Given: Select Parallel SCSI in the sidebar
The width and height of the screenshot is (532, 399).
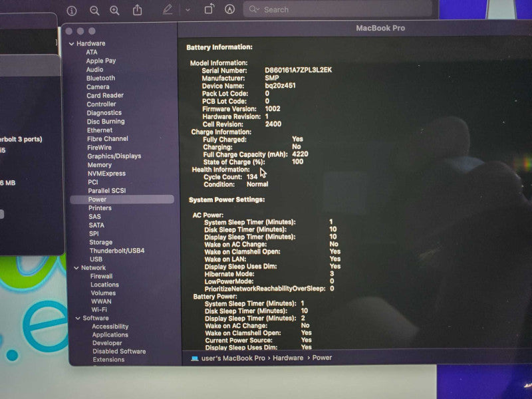Looking at the screenshot, I should point(107,191).
